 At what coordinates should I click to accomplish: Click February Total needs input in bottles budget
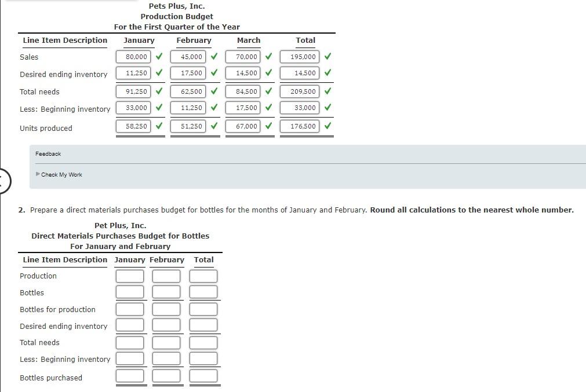click(x=166, y=343)
